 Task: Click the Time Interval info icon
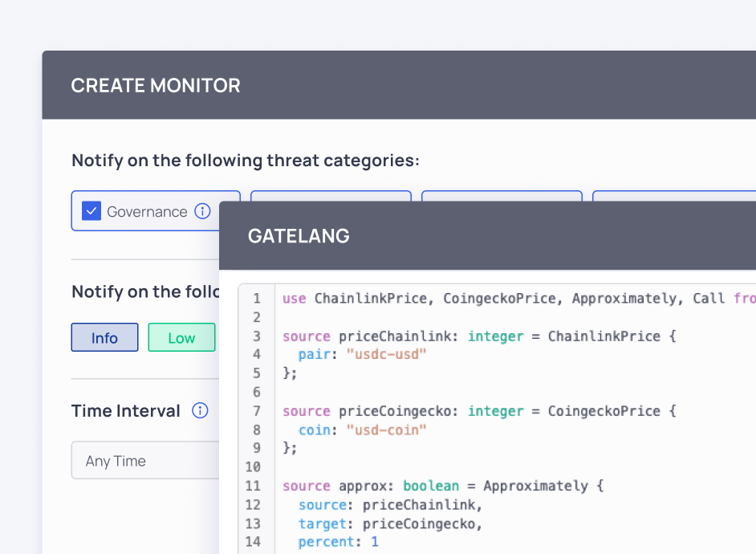coord(200,411)
